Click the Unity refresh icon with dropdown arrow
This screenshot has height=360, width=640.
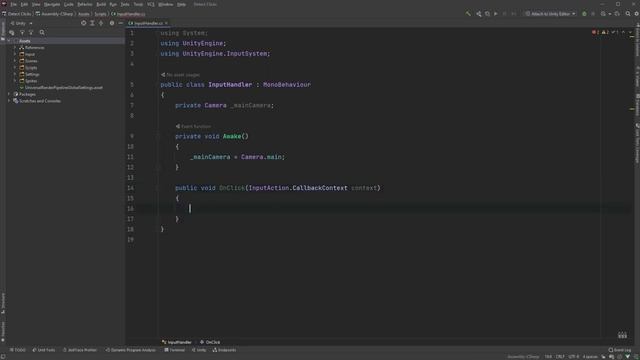605,14
